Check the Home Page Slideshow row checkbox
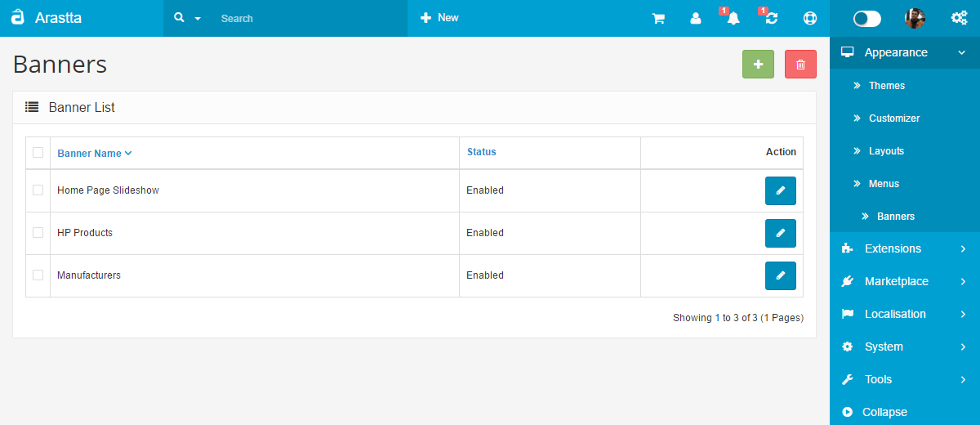 click(x=38, y=190)
